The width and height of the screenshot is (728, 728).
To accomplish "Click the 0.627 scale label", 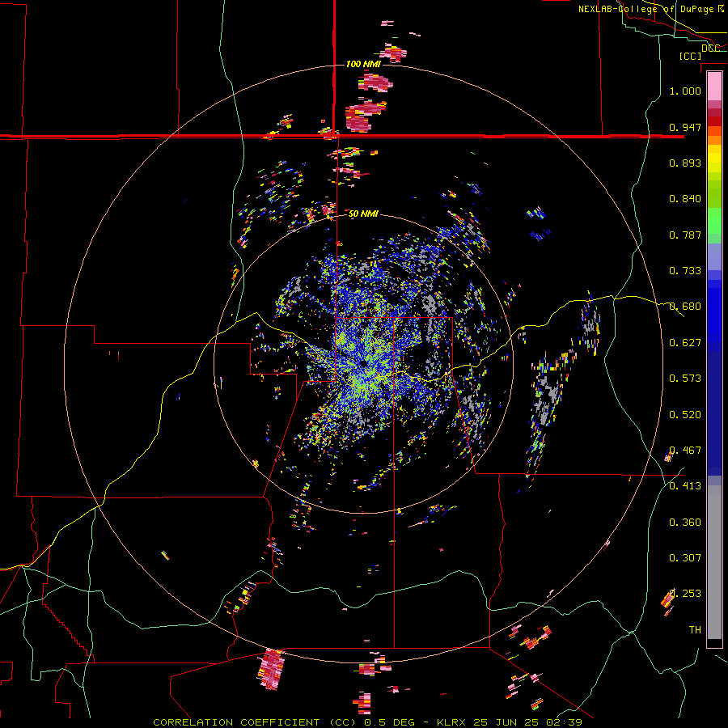I will 685,343.
